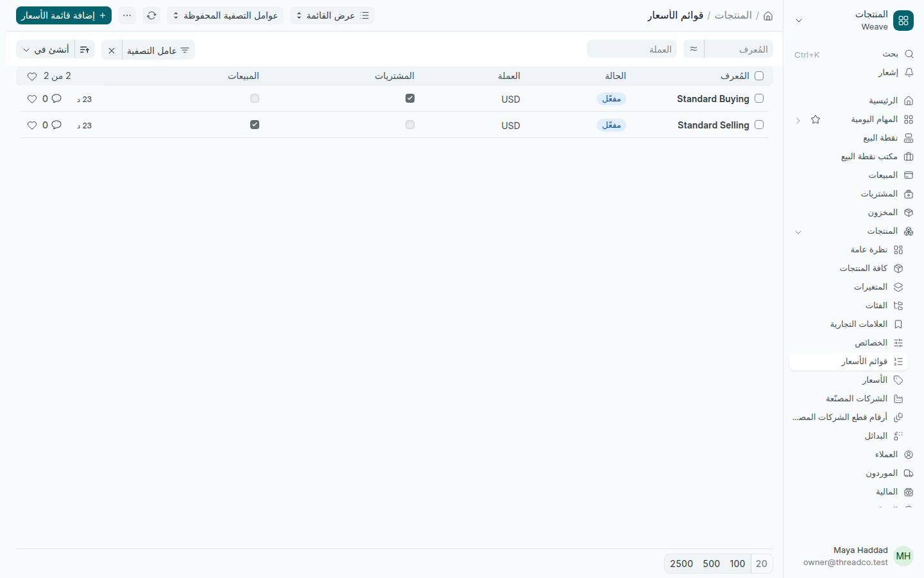
Task: Click the home breadcrumb icon
Action: [x=768, y=15]
